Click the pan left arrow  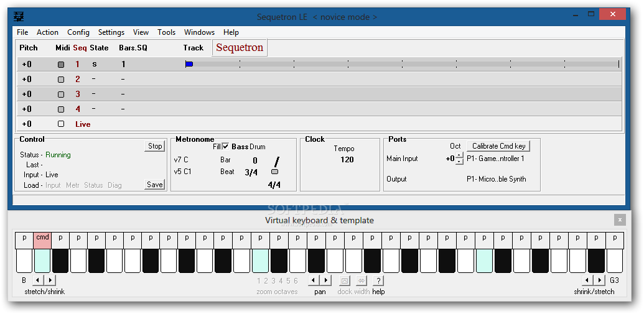[314, 280]
